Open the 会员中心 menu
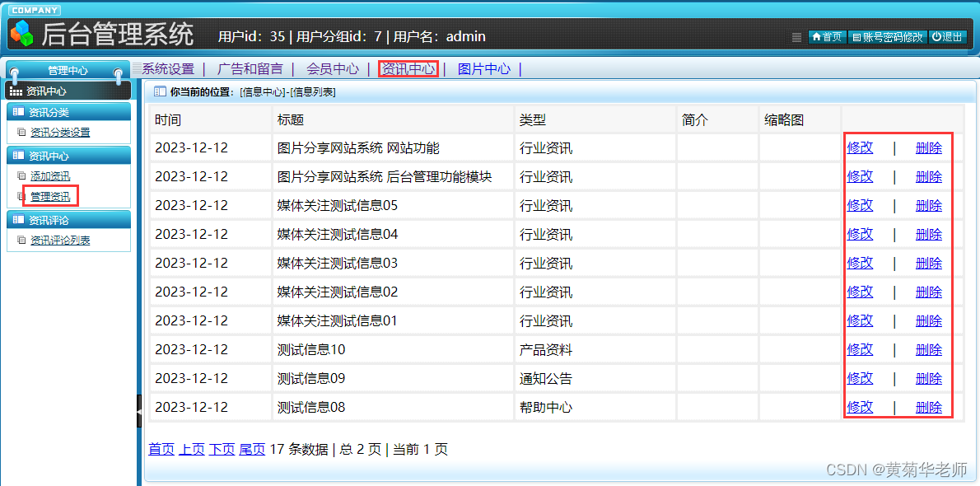980x486 pixels. tap(333, 69)
